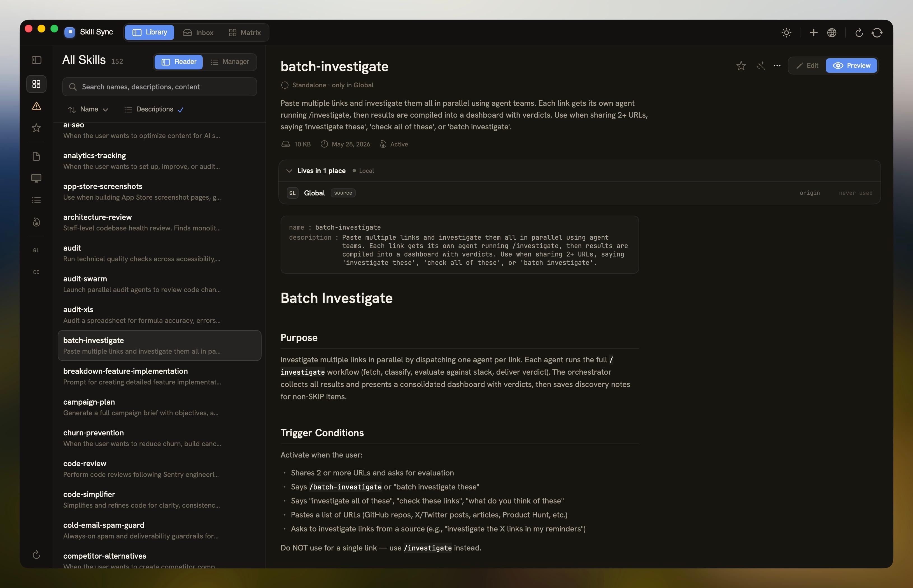
Task: Select the GL location in left rail
Action: point(36,251)
